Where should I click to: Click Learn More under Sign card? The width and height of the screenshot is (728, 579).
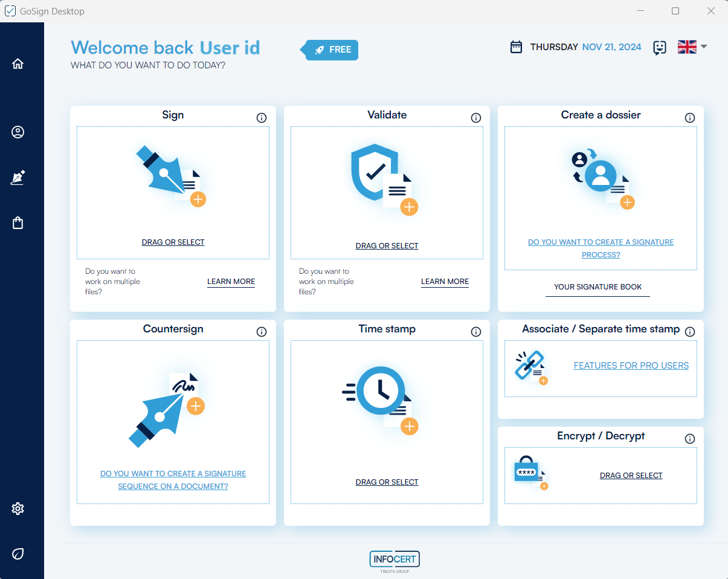click(x=231, y=282)
